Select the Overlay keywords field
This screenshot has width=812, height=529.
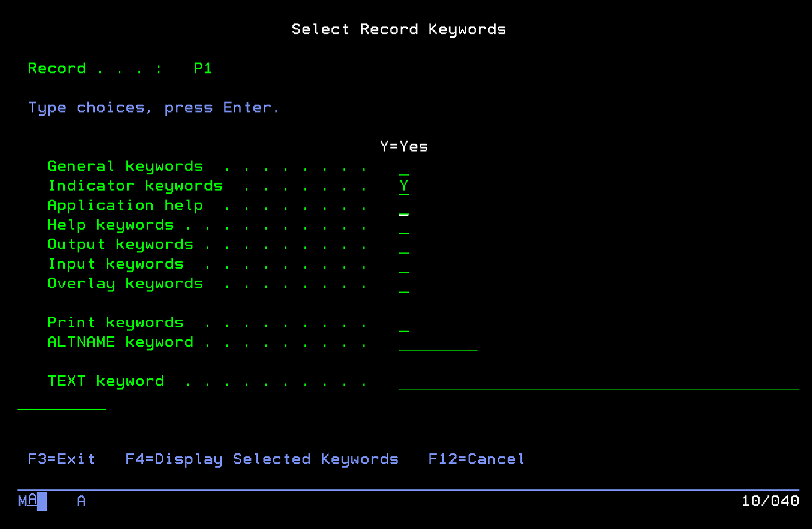coord(404,284)
